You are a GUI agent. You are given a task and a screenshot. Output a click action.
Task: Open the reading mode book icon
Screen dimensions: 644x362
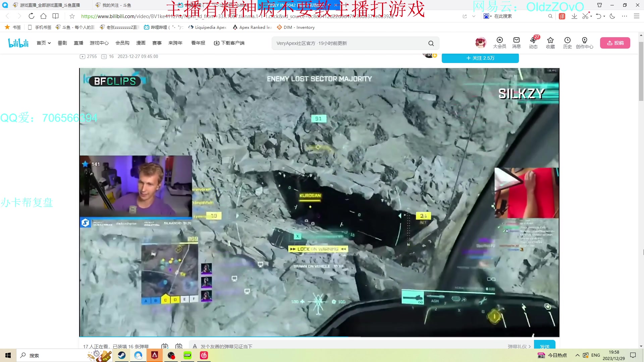coord(56,16)
